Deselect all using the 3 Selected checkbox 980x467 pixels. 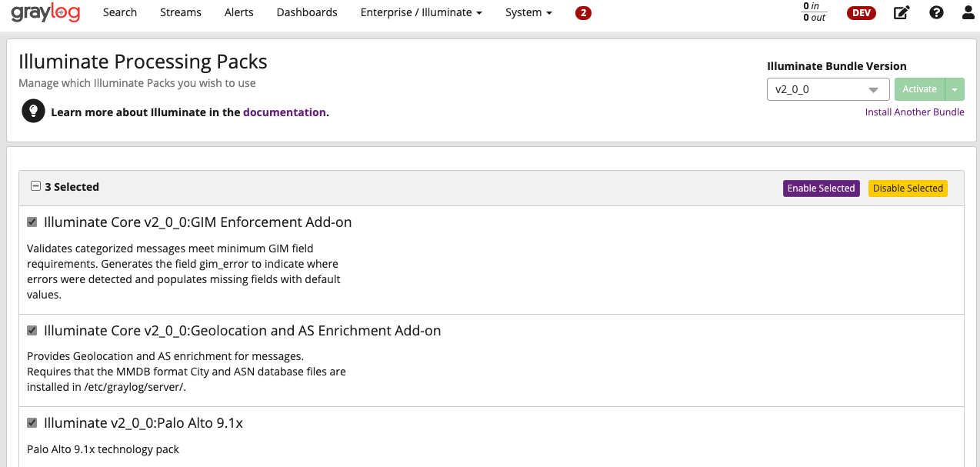tap(35, 186)
